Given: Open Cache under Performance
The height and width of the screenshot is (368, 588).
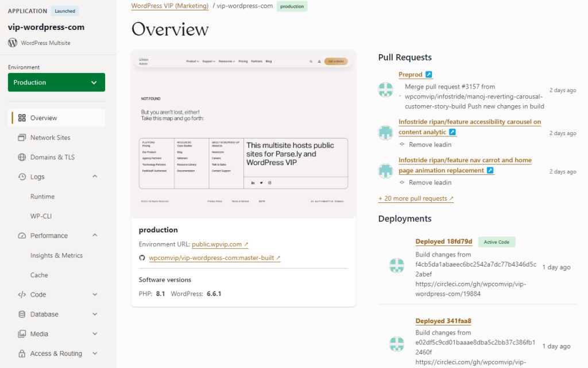Looking at the screenshot, I should (39, 275).
